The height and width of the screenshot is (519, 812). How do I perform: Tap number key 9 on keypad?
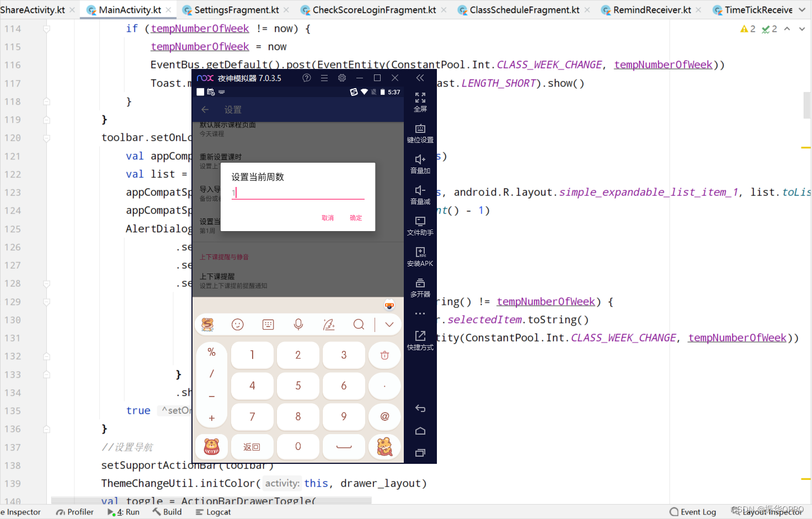(344, 416)
